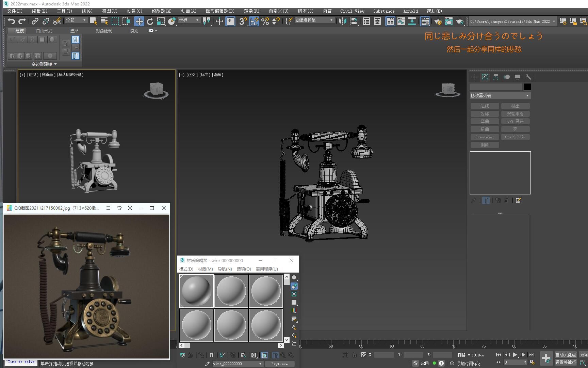
Task: Toggle angle snap on the main toolbar
Action: click(254, 21)
